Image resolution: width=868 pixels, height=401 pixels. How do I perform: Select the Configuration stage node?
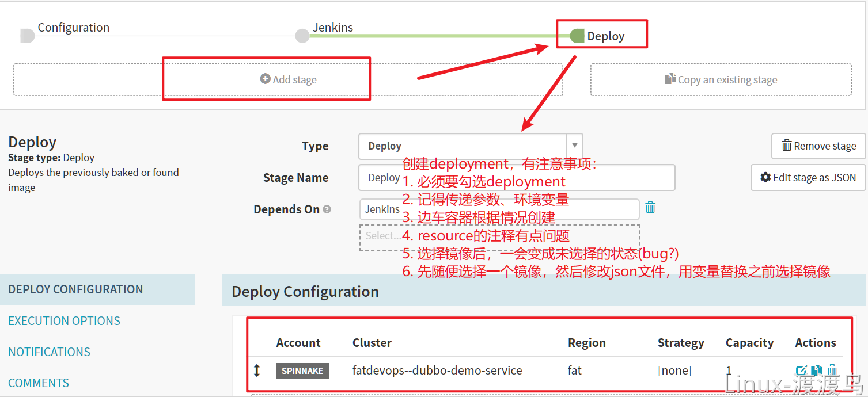(27, 36)
